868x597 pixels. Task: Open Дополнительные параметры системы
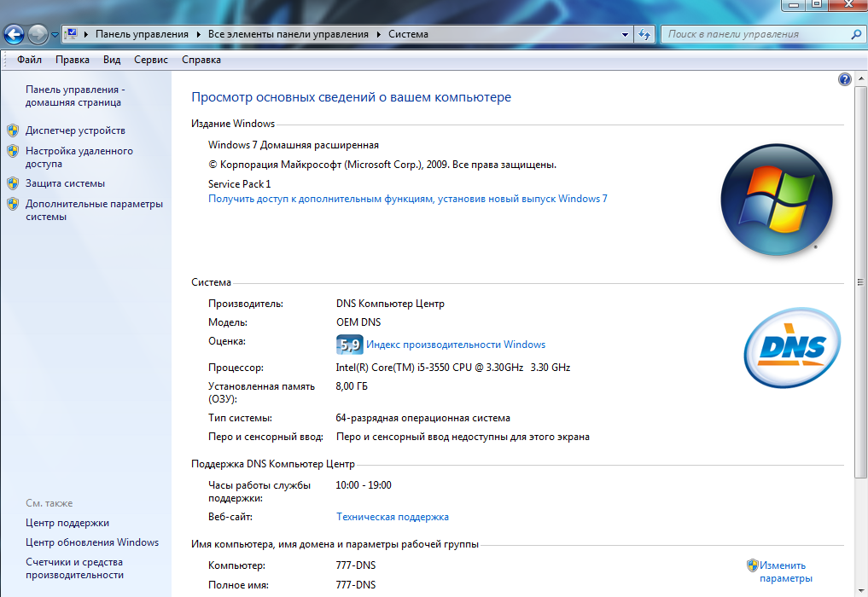94,211
